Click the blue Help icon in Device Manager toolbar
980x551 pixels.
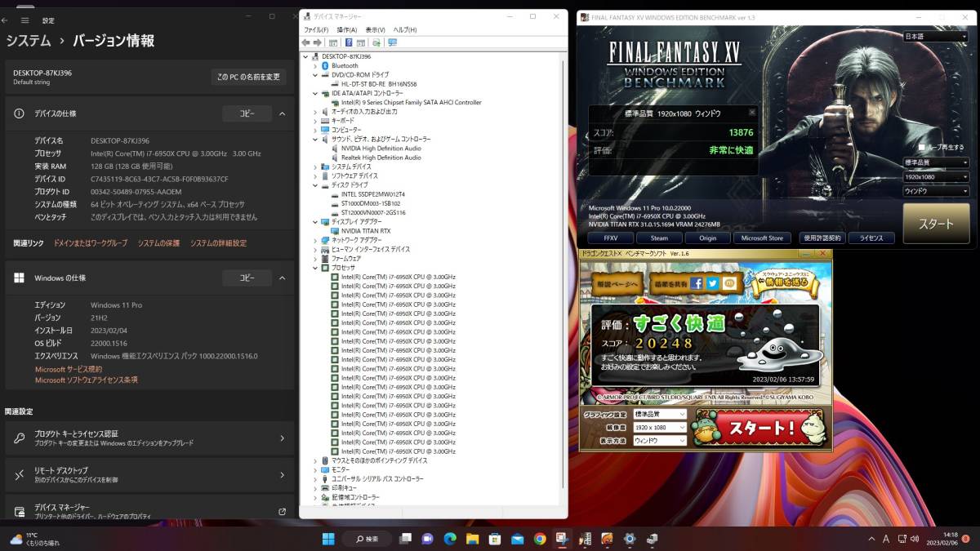click(349, 42)
